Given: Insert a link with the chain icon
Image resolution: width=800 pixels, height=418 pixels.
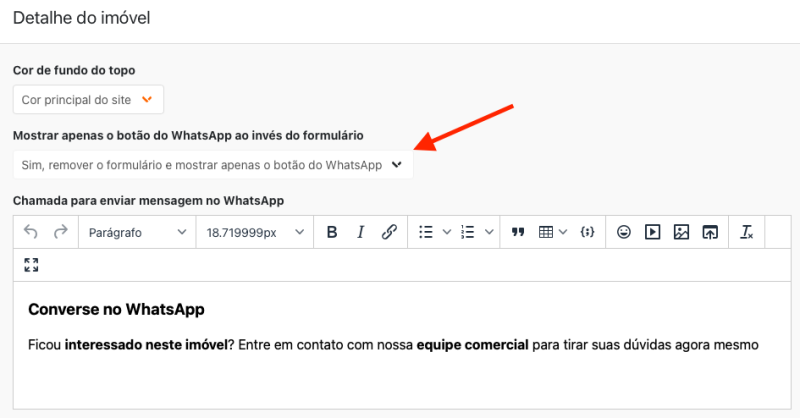Looking at the screenshot, I should click(x=389, y=232).
